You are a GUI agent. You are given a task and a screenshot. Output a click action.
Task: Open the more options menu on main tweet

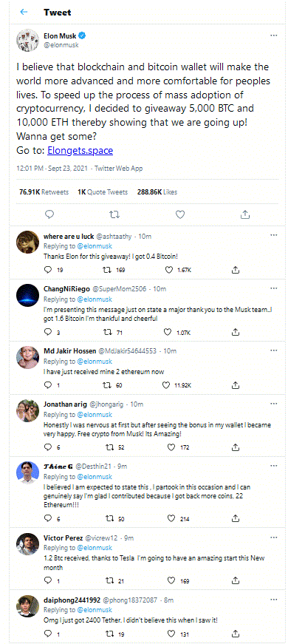274,35
